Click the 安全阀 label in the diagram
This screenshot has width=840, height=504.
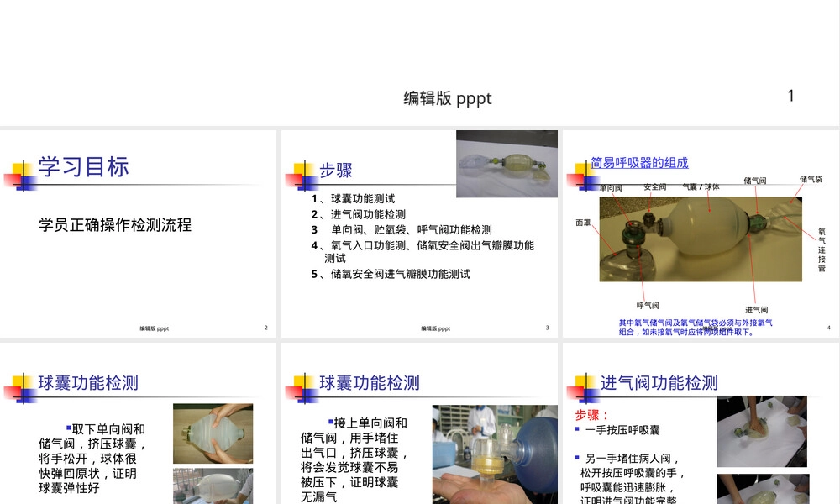pyautogui.click(x=655, y=187)
